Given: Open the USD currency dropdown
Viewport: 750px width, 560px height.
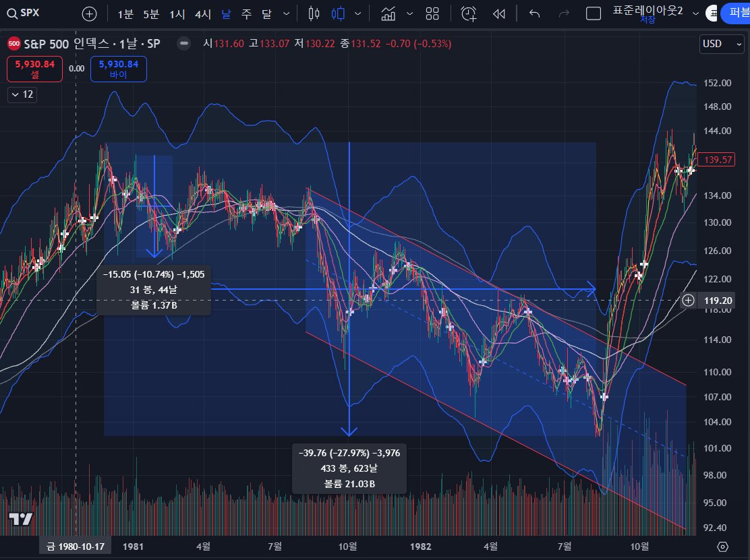Looking at the screenshot, I should pyautogui.click(x=722, y=44).
